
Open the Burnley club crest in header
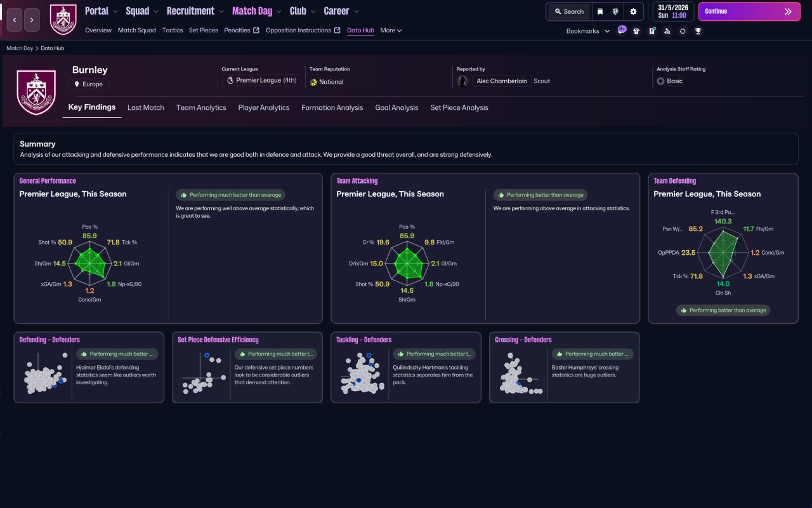pos(63,20)
